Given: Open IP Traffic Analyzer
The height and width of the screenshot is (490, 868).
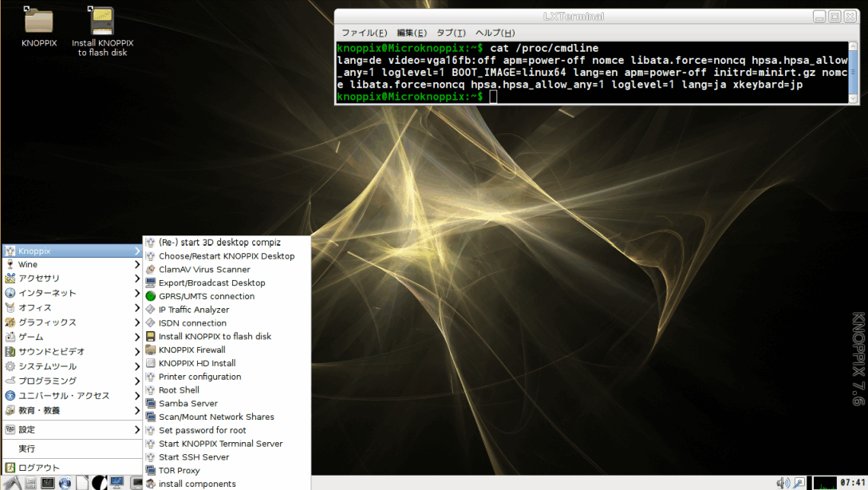Looking at the screenshot, I should [227, 310].
